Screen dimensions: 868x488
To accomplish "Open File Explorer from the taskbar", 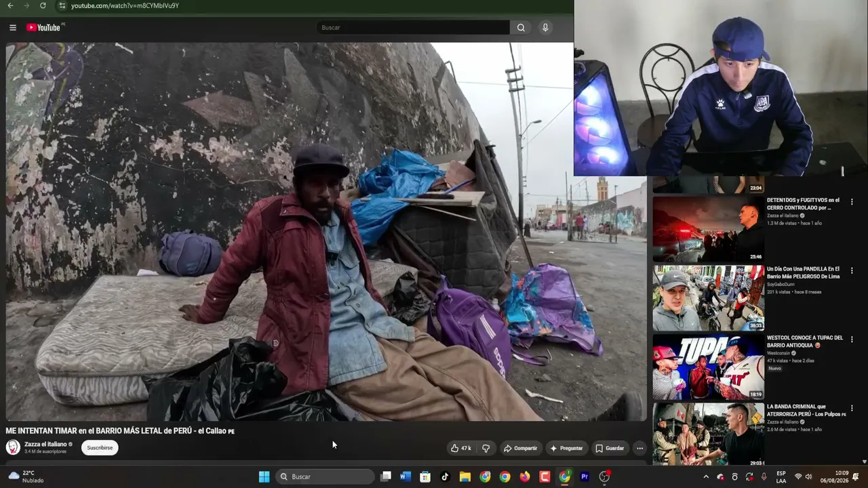I will 465,476.
